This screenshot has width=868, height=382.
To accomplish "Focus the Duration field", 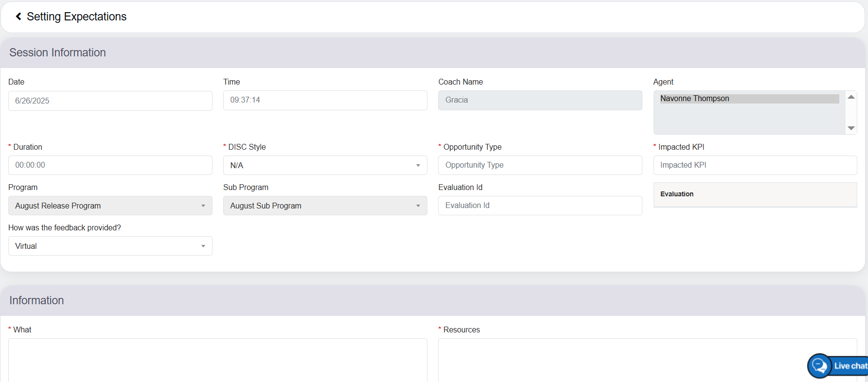I will coord(110,165).
